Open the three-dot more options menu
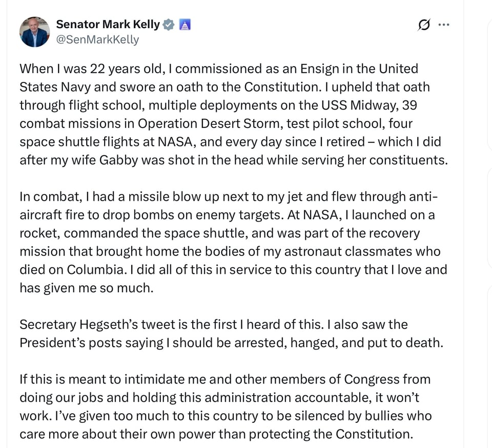492x448 pixels. (x=444, y=24)
